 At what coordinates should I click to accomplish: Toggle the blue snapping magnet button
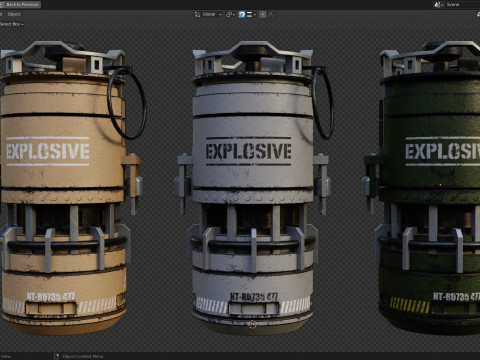(x=242, y=14)
